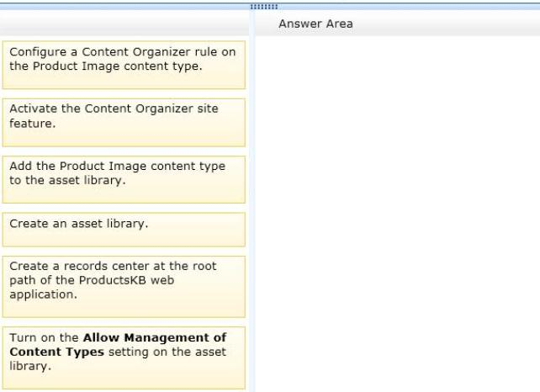Select the Turn on Allow Management step
The height and width of the screenshot is (392, 540).
coord(124,358)
